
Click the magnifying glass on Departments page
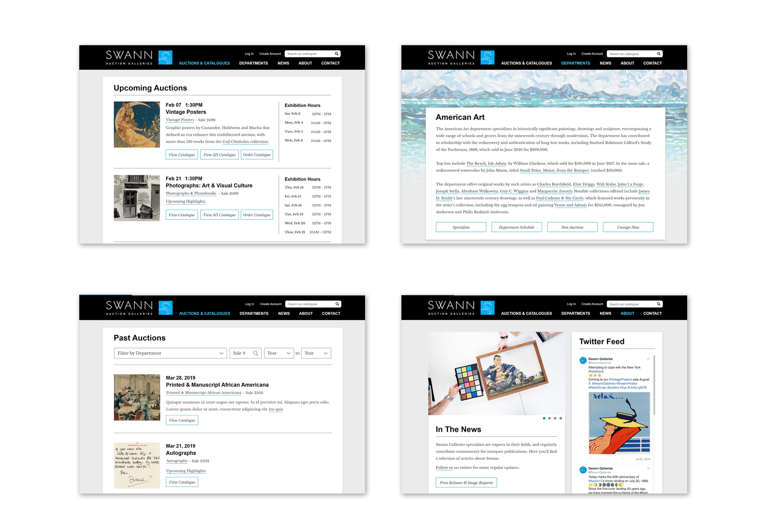point(659,54)
